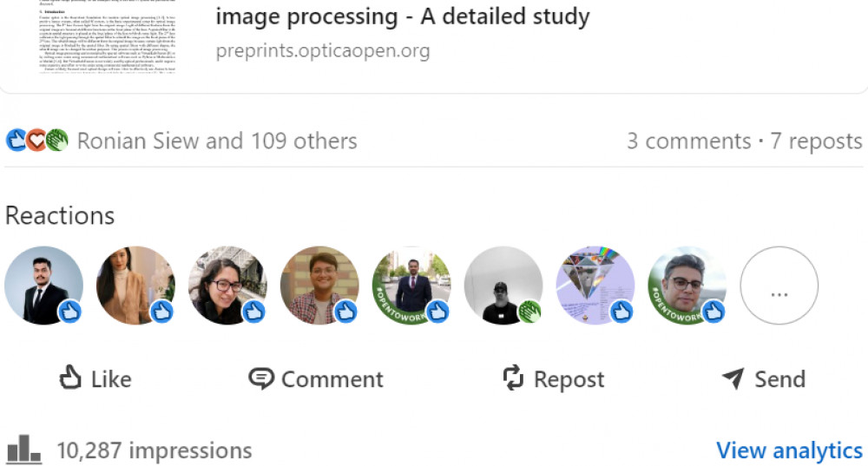Open third reactor profile, woman with glasses
The image size is (868, 466).
tap(227, 286)
